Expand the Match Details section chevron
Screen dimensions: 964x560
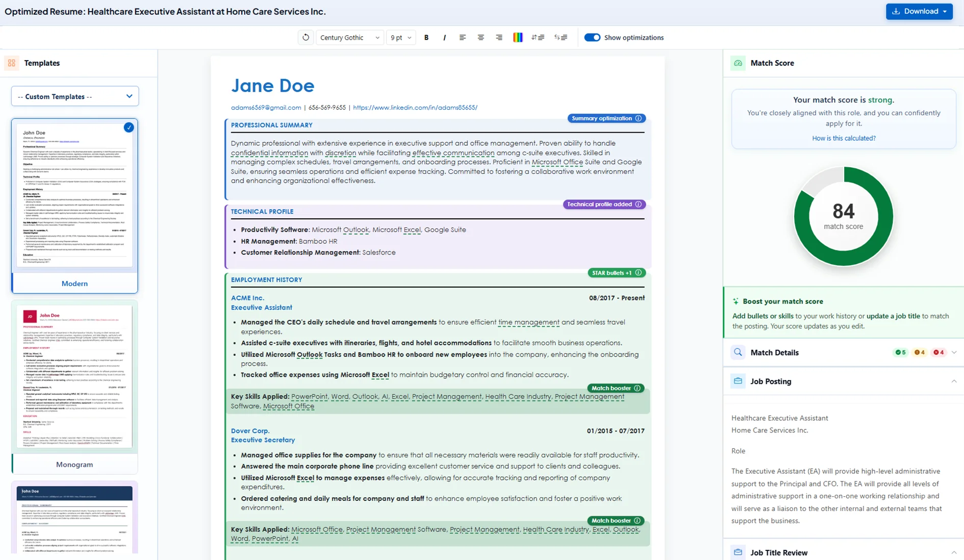coord(954,352)
